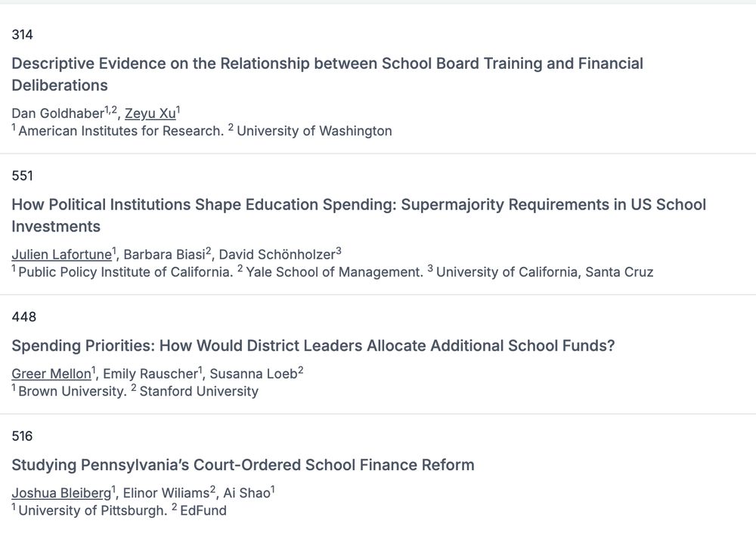Click abstract number 448
Viewport: 756px width, 539px height.
tap(23, 317)
